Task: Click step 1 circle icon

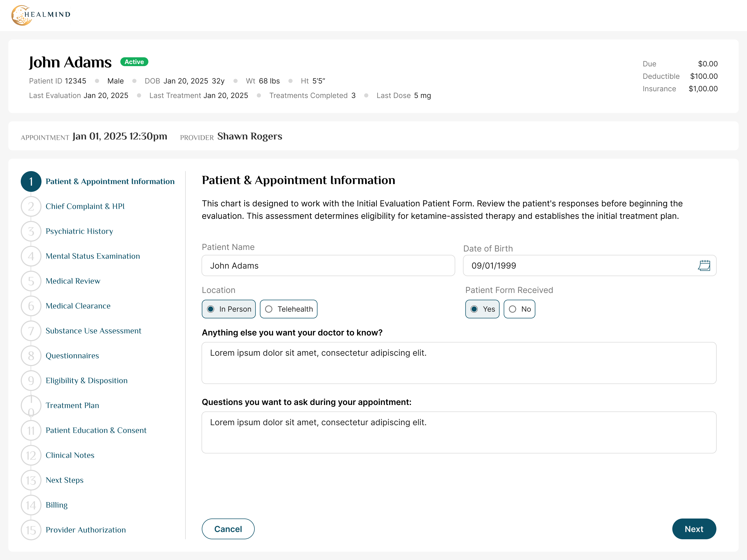Action: (x=31, y=181)
